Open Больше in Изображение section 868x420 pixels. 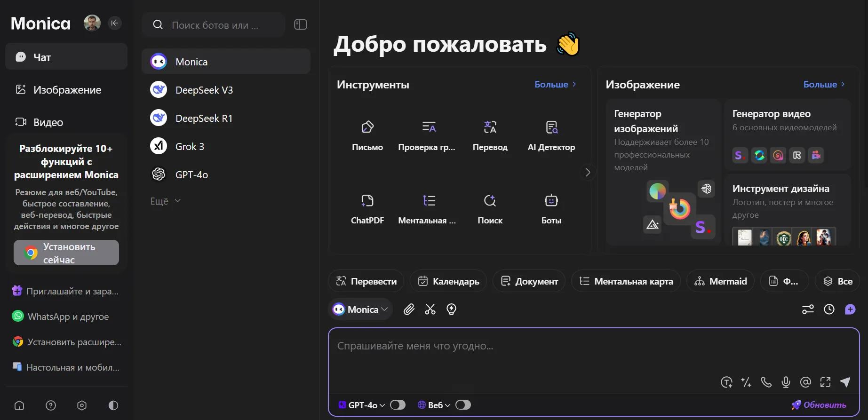[x=824, y=84]
